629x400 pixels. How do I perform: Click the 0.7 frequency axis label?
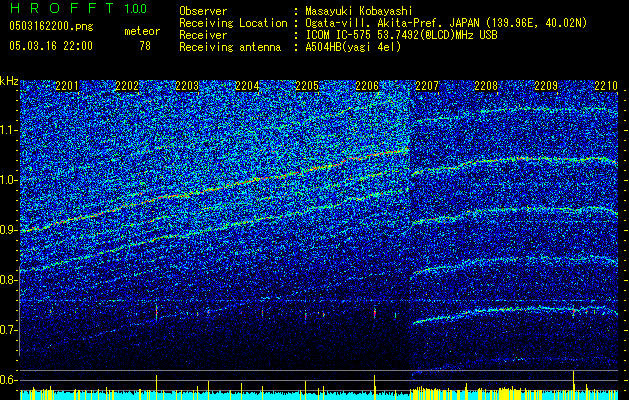[x=9, y=330]
